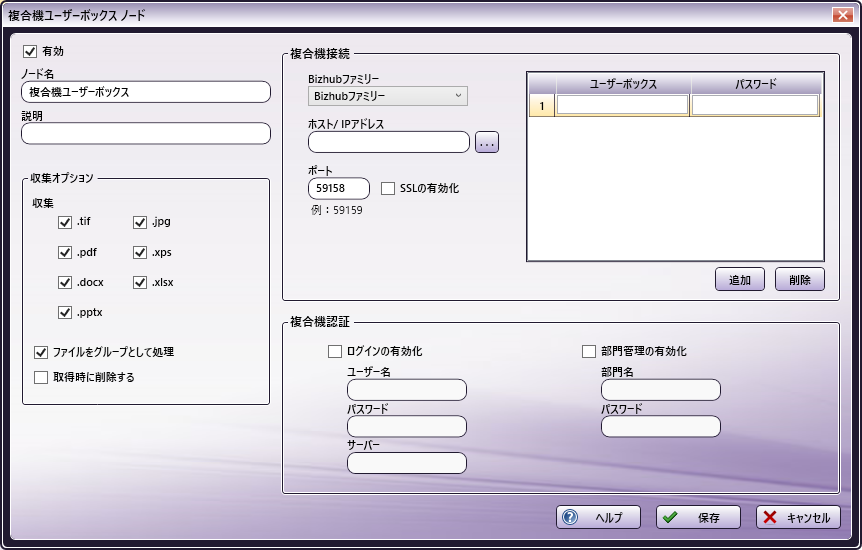
Task: Toggle the .pdf collection checkbox
Action: tap(65, 252)
